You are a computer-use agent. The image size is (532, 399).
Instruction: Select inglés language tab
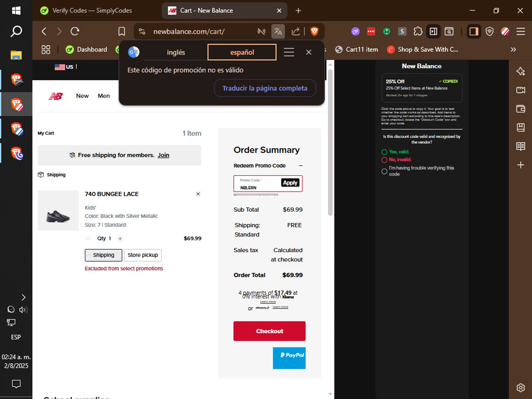pos(176,52)
